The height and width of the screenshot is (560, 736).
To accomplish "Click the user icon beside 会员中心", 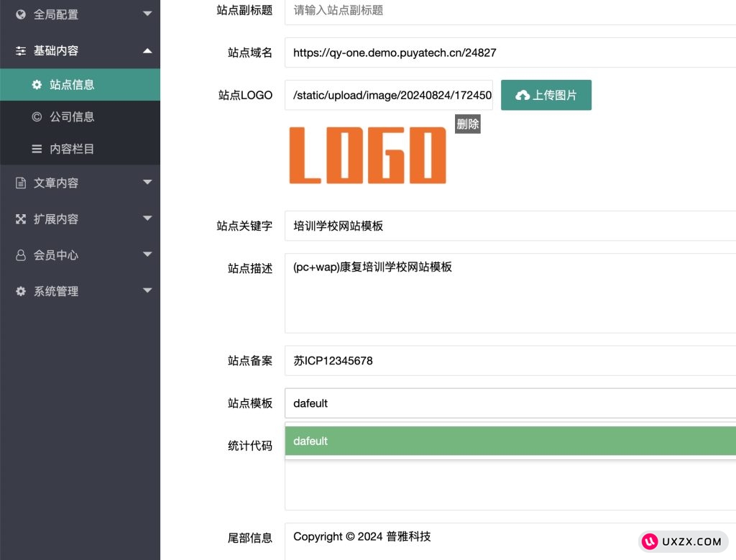I will 21,255.
